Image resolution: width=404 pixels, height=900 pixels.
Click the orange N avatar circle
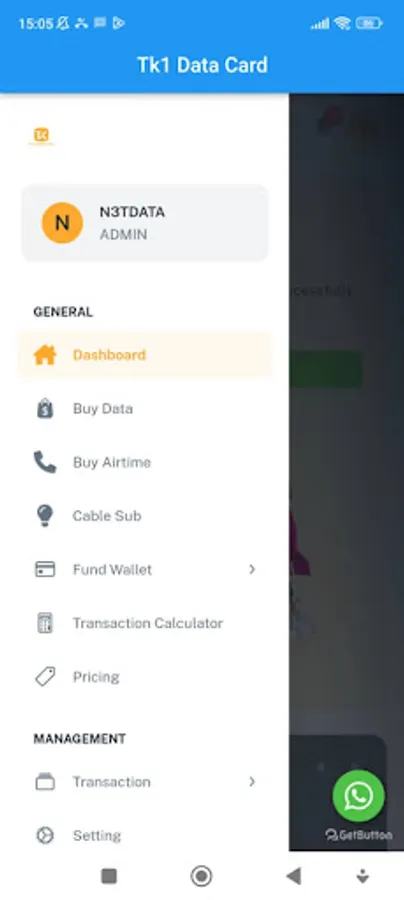[x=62, y=223]
